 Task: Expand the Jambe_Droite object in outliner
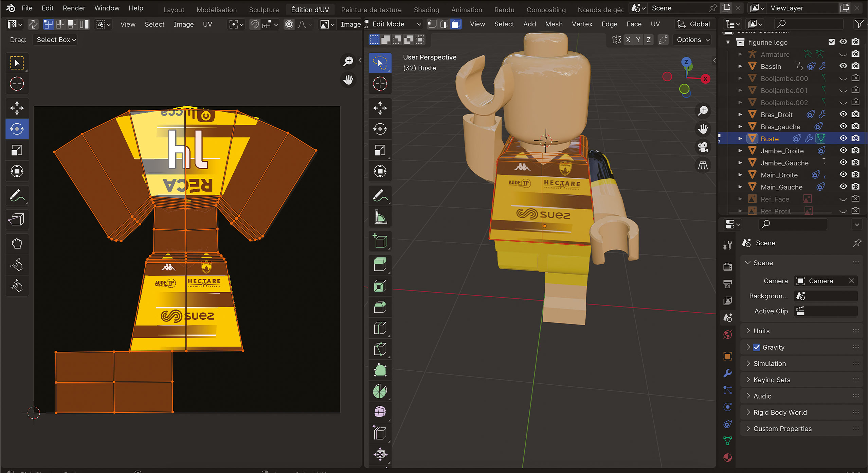tap(740, 151)
